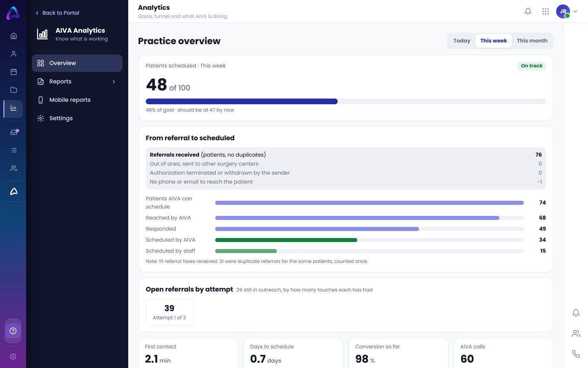Click the JR user avatar
Image resolution: width=588 pixels, height=368 pixels.
pyautogui.click(x=563, y=11)
